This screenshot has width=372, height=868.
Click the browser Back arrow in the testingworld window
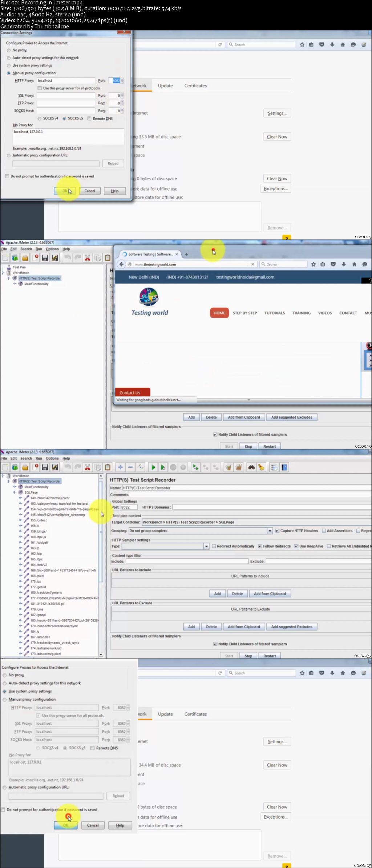122,264
